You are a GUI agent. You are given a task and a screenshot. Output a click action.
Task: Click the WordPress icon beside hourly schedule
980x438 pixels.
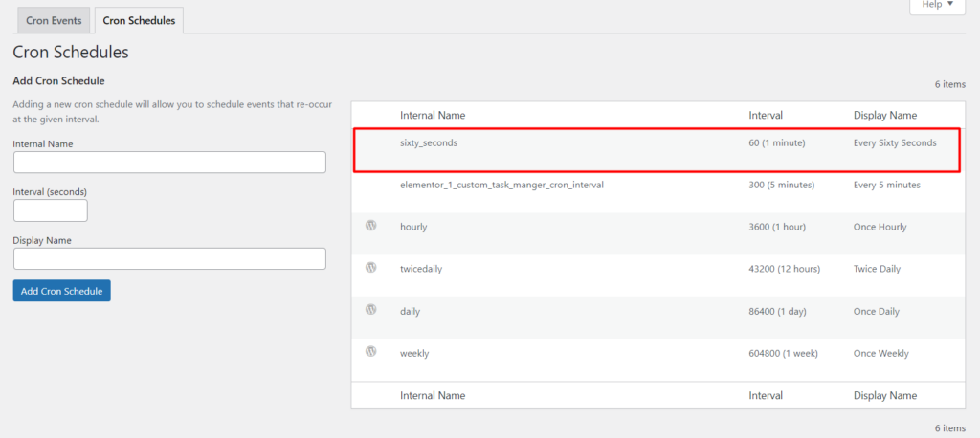(x=370, y=226)
